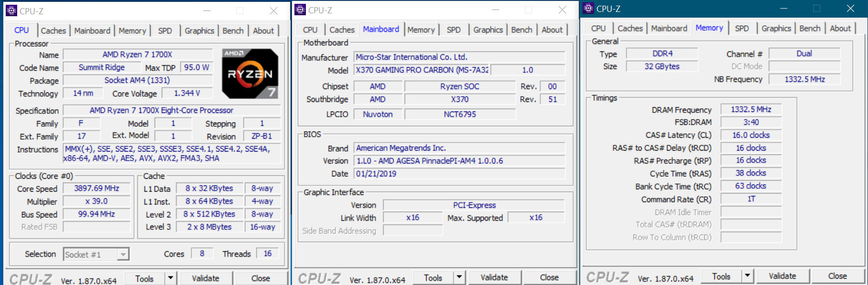
Task: Click the FSB:DRAM ratio 3:40
Action: pyautogui.click(x=751, y=122)
